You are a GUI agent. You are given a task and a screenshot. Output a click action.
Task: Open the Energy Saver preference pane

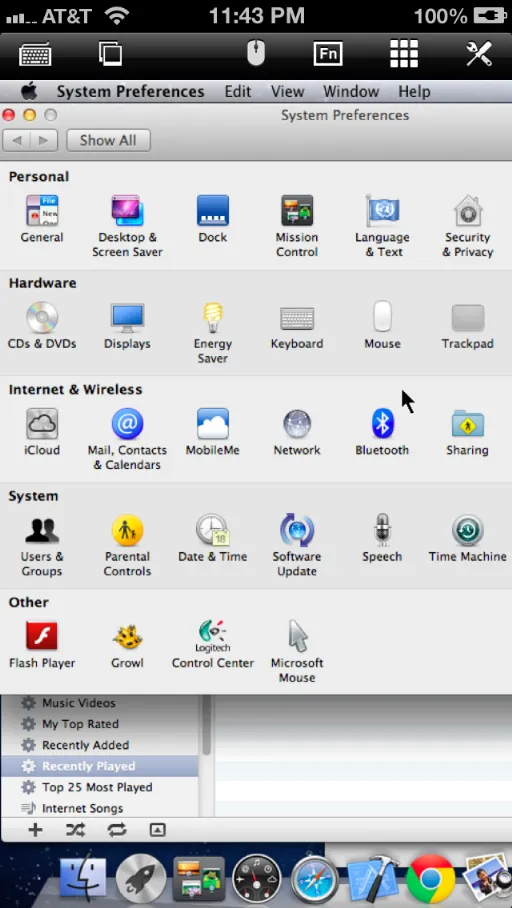[x=213, y=332]
